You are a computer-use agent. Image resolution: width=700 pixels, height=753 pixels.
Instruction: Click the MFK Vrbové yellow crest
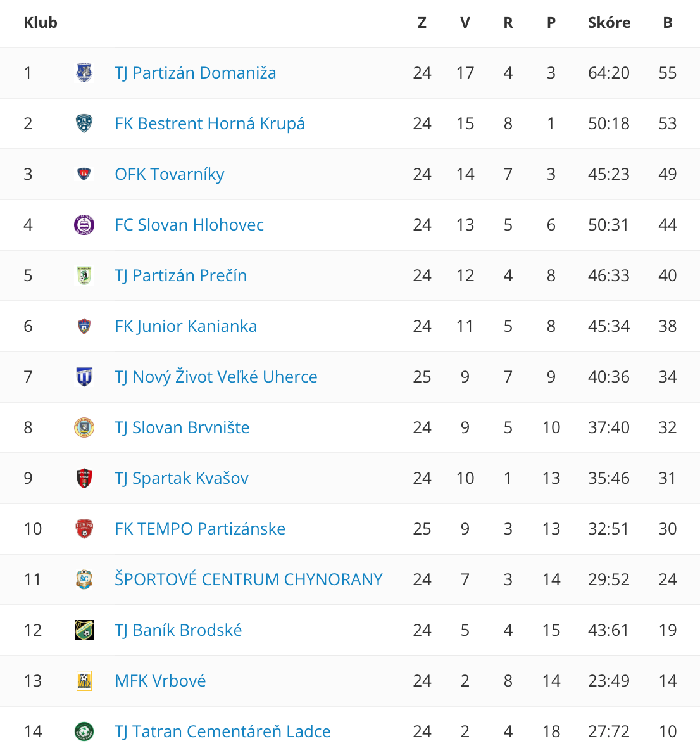coord(84,681)
